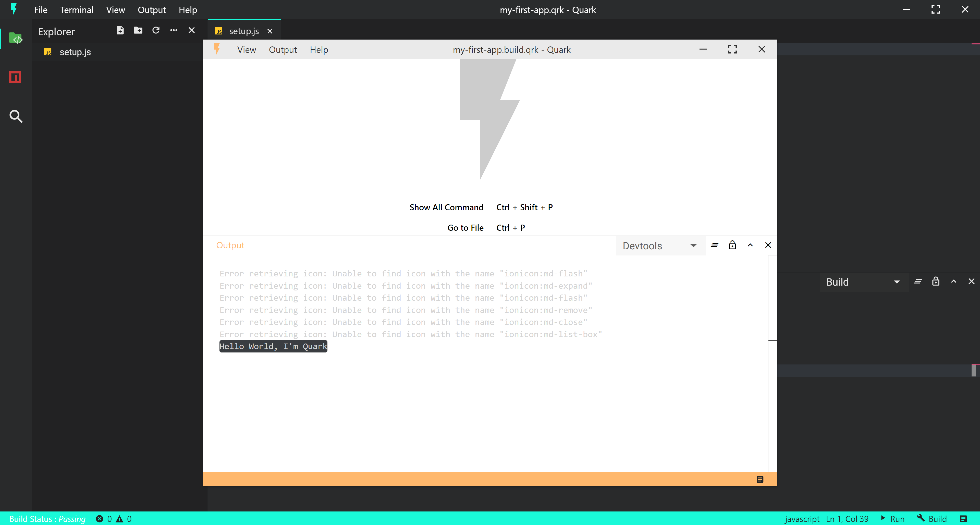Click Show All Command shortcut hint
980x525 pixels.
(x=481, y=207)
